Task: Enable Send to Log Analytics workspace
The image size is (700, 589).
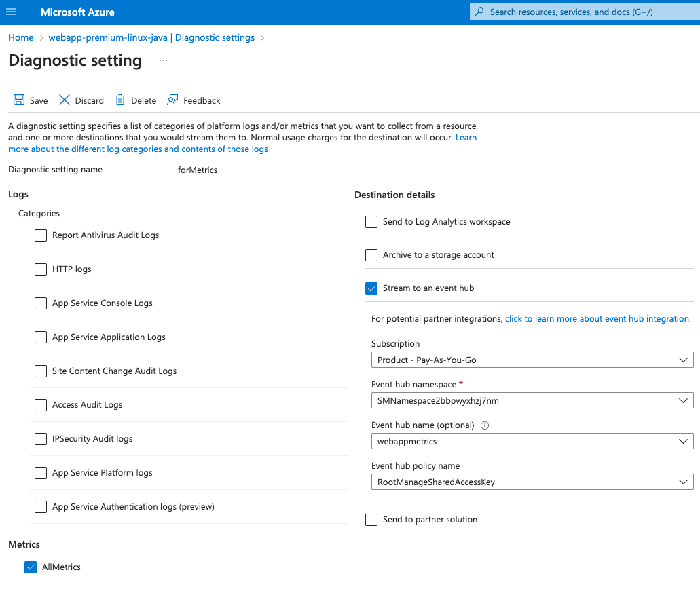Action: tap(371, 222)
